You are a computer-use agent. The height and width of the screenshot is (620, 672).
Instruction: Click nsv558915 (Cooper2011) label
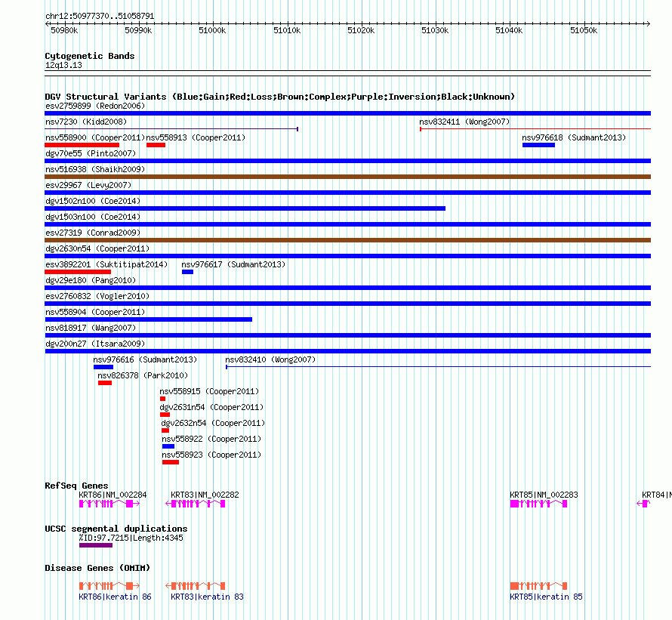coord(209,391)
